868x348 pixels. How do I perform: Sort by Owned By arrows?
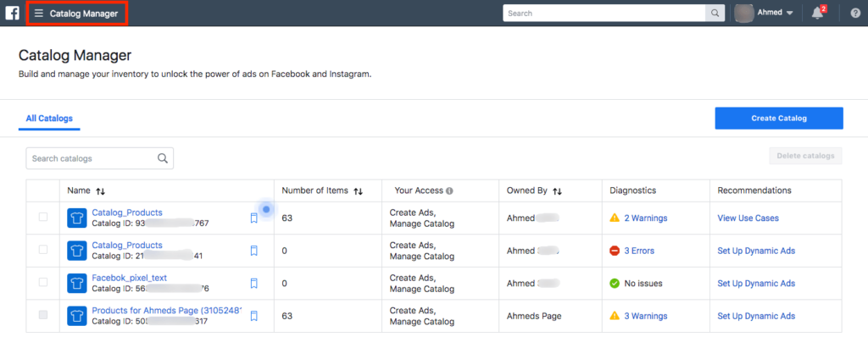(x=558, y=191)
